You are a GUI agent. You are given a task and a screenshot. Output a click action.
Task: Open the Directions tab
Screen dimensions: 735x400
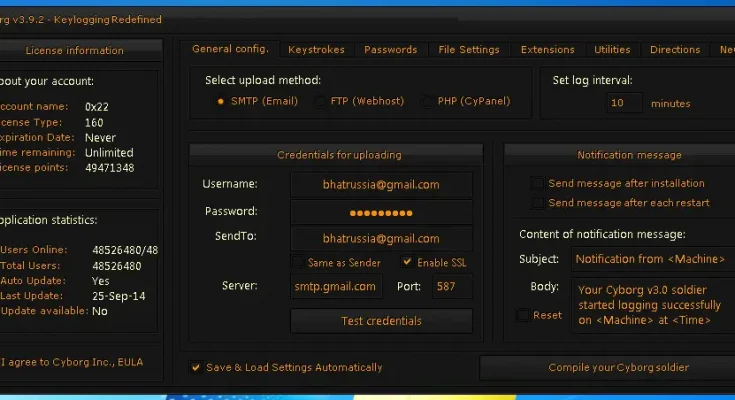click(675, 49)
